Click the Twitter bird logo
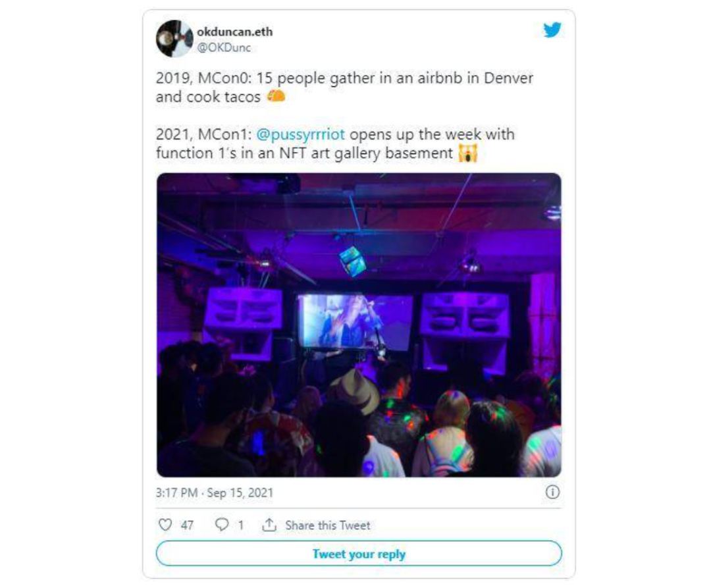711x588 pixels. point(552,30)
